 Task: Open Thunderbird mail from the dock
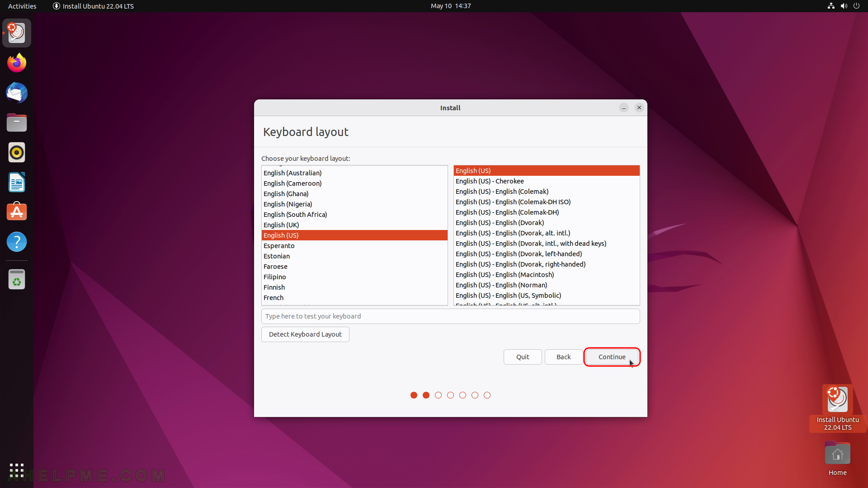pyautogui.click(x=17, y=93)
